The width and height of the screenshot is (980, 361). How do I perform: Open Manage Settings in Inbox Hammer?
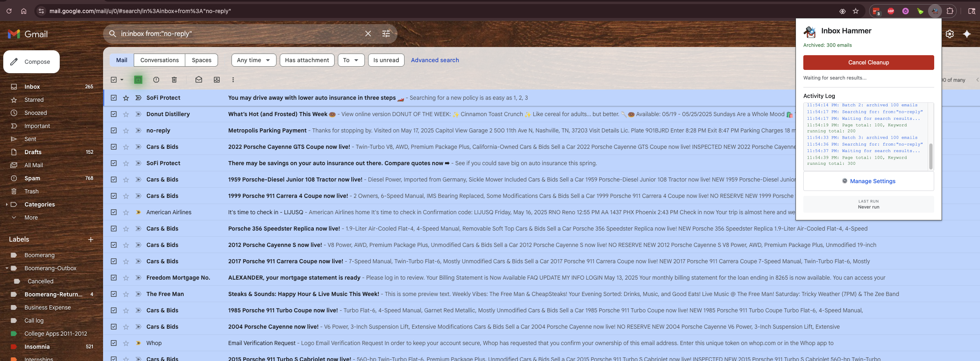tap(868, 181)
